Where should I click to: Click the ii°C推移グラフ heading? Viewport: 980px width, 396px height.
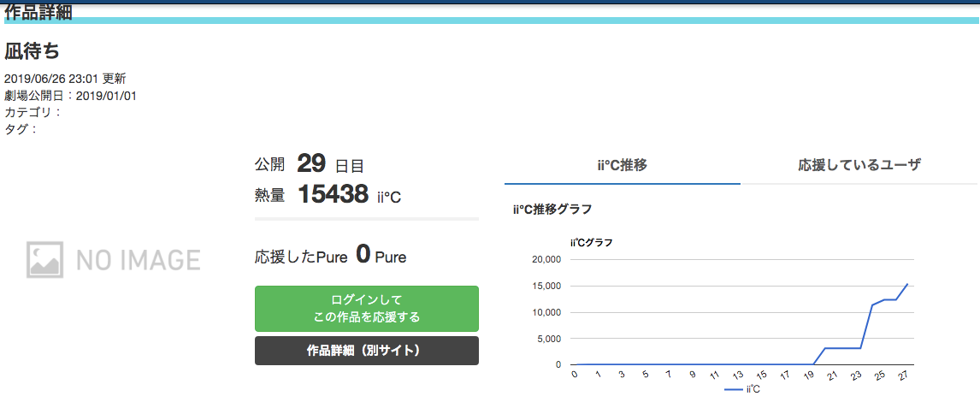(x=552, y=210)
